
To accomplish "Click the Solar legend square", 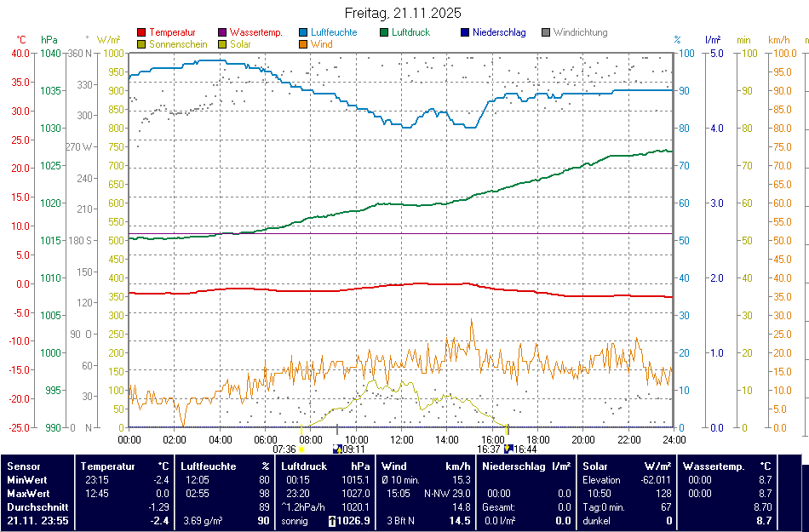I will tap(223, 44).
